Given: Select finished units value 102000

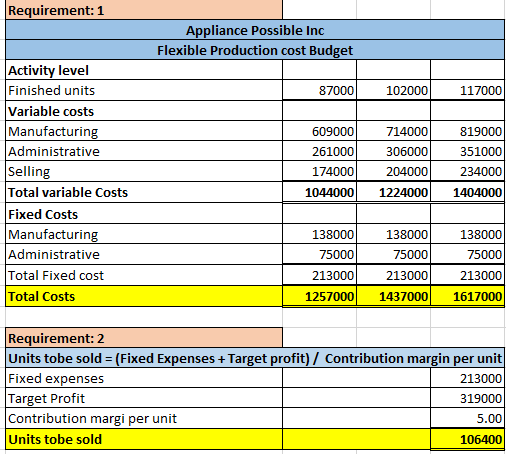Looking at the screenshot, I should 393,90.
